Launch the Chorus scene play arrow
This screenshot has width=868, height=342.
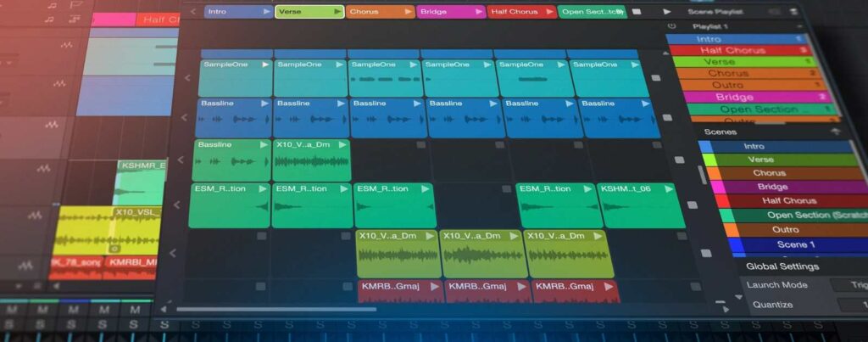point(408,12)
